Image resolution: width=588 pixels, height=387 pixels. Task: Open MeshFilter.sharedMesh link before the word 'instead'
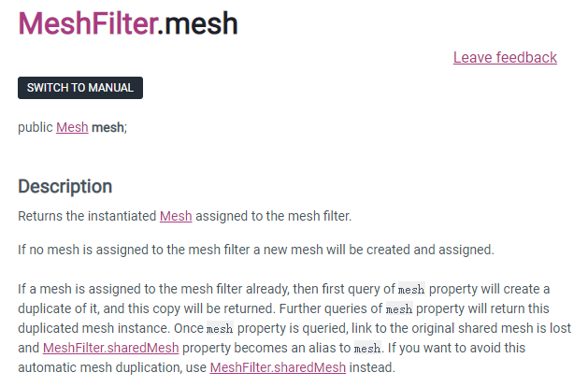pos(278,367)
